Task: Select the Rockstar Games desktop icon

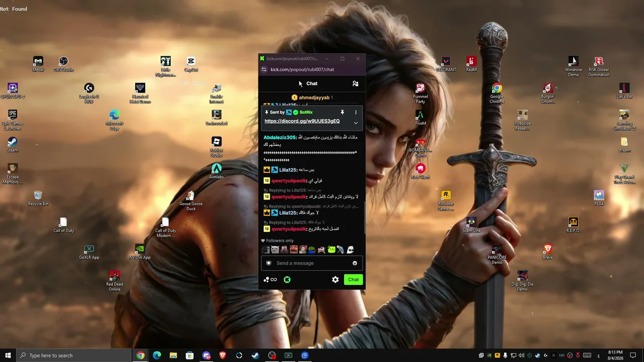Action: [x=445, y=201]
